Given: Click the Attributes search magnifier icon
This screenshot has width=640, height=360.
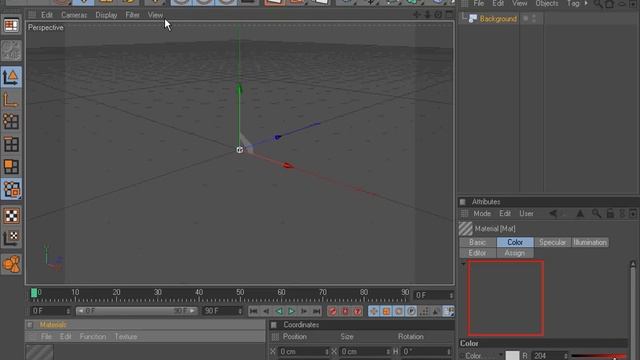Looking at the screenshot, I should [x=596, y=213].
